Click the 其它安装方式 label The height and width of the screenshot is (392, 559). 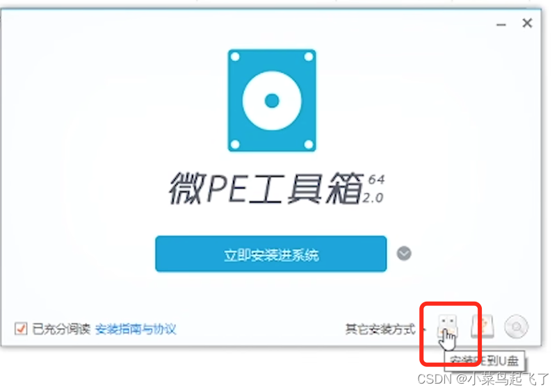point(380,329)
